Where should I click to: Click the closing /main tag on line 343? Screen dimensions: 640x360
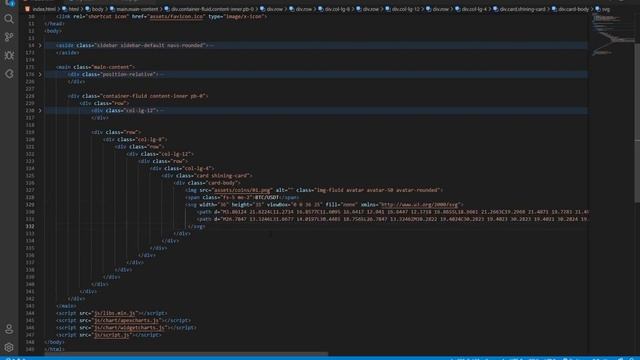[67, 306]
